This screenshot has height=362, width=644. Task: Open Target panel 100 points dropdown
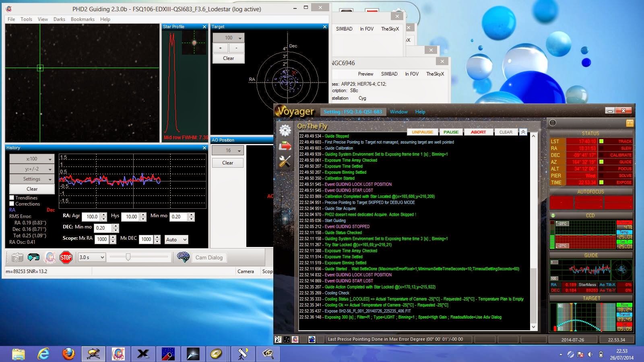click(228, 38)
